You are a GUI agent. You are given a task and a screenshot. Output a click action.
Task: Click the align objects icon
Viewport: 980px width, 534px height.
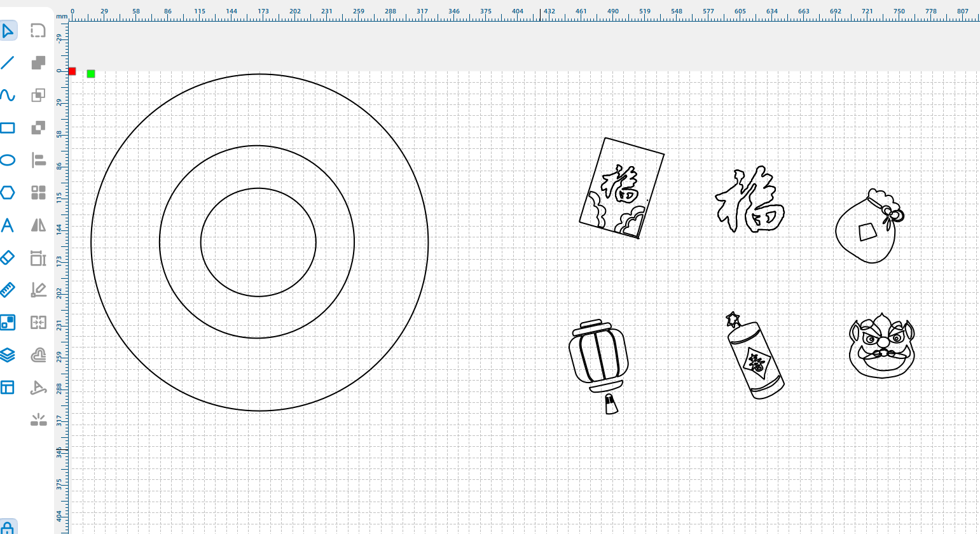[39, 160]
